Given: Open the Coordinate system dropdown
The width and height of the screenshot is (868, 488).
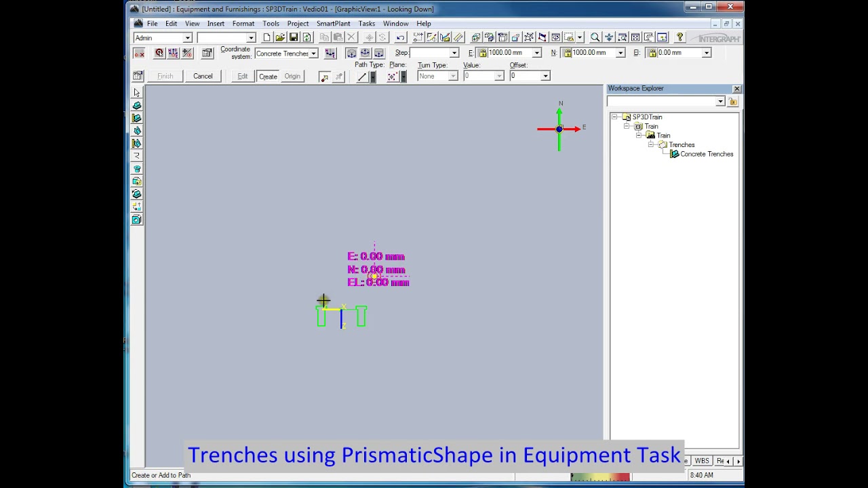Looking at the screenshot, I should point(313,54).
